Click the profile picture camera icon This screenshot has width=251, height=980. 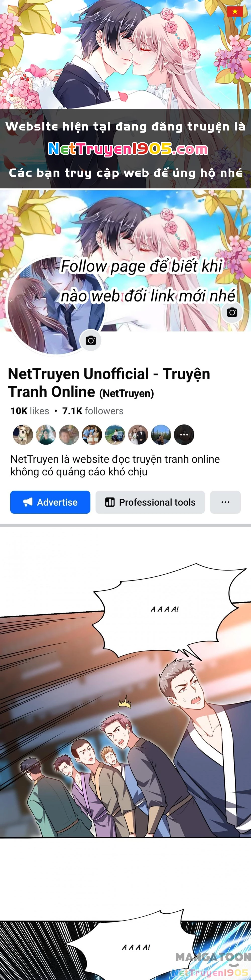pyautogui.click(x=91, y=340)
